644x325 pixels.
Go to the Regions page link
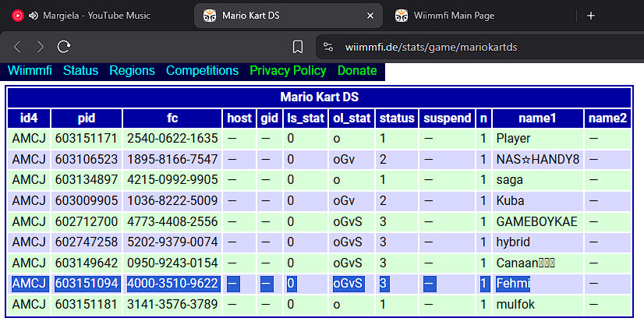[x=133, y=71]
